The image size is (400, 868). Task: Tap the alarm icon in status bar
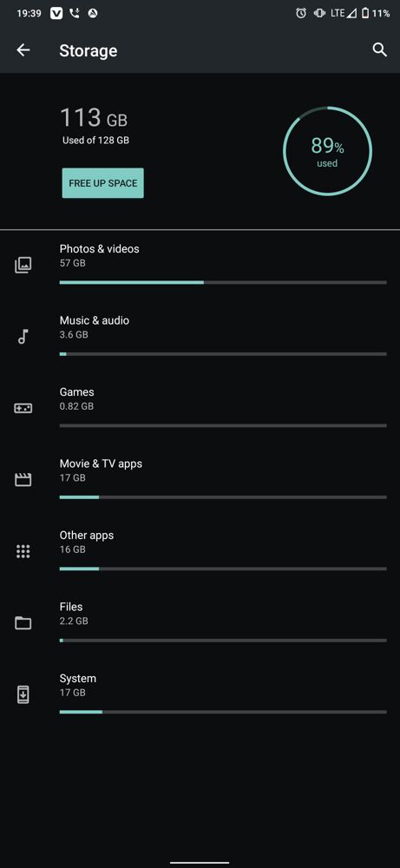pos(301,13)
